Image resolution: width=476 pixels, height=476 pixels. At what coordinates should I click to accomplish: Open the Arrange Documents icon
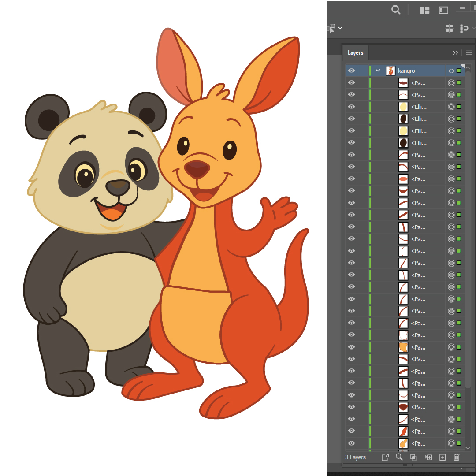(424, 10)
